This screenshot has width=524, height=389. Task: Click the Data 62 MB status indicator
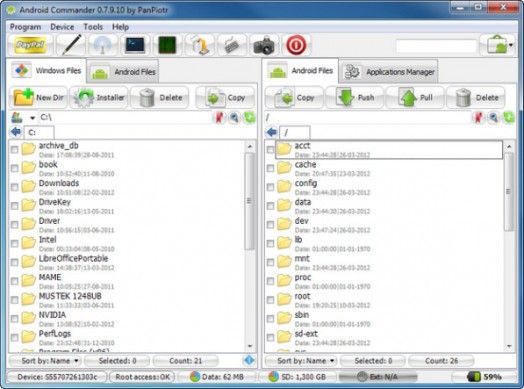(217, 377)
